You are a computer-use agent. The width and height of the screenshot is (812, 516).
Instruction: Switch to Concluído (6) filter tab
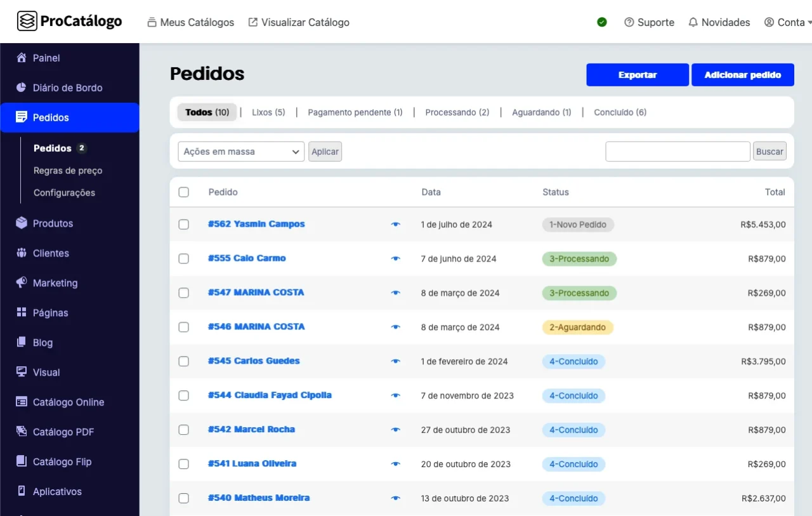(x=620, y=112)
